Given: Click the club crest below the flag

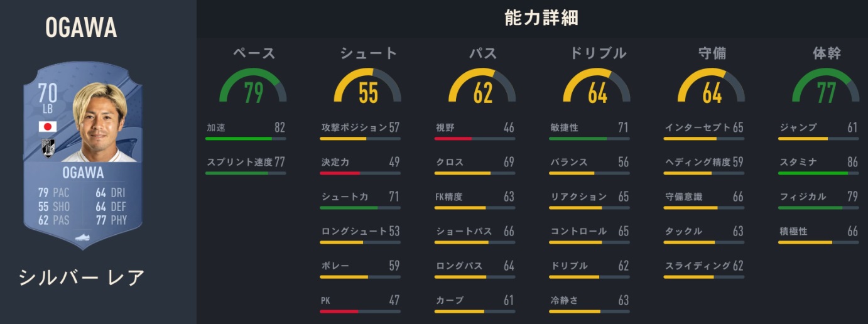Looking at the screenshot, I should [x=48, y=147].
